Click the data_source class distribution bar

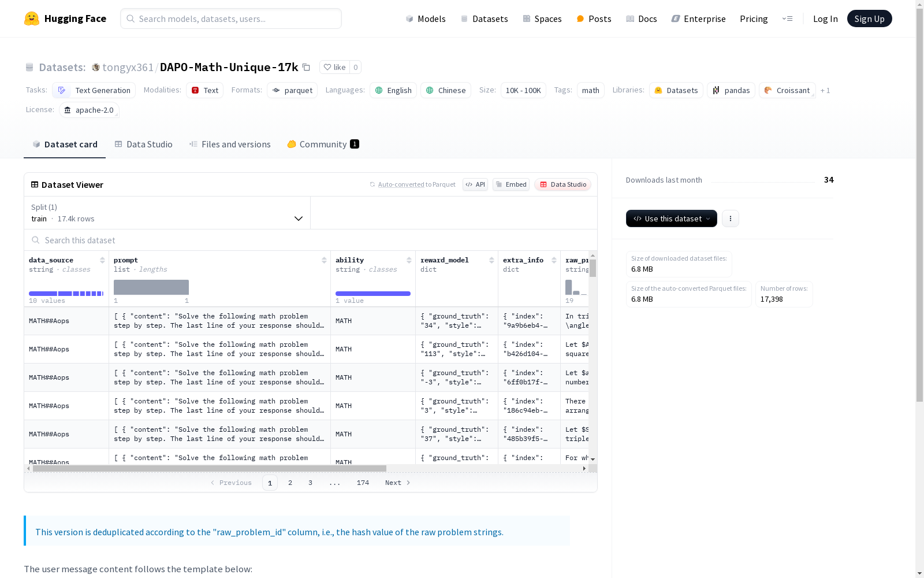(x=66, y=294)
